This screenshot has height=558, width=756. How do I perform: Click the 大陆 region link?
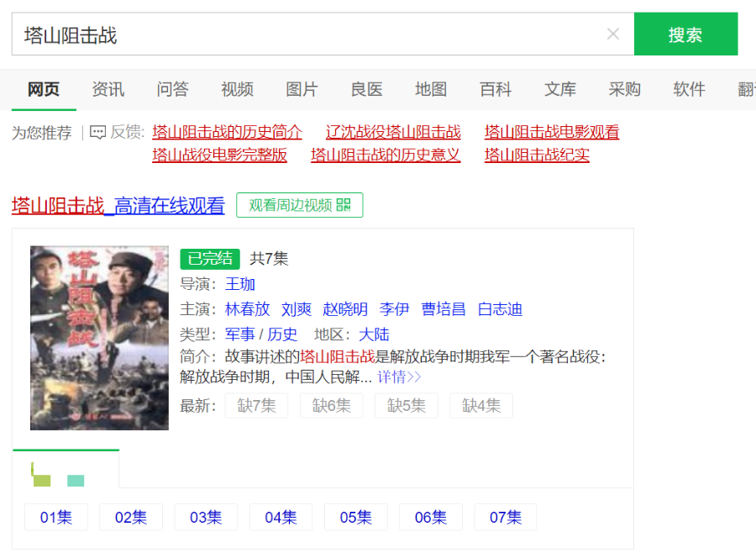point(374,334)
